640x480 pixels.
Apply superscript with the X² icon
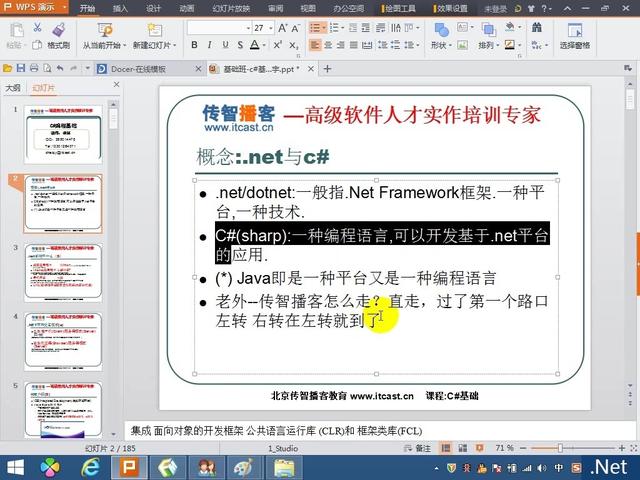(x=278, y=45)
